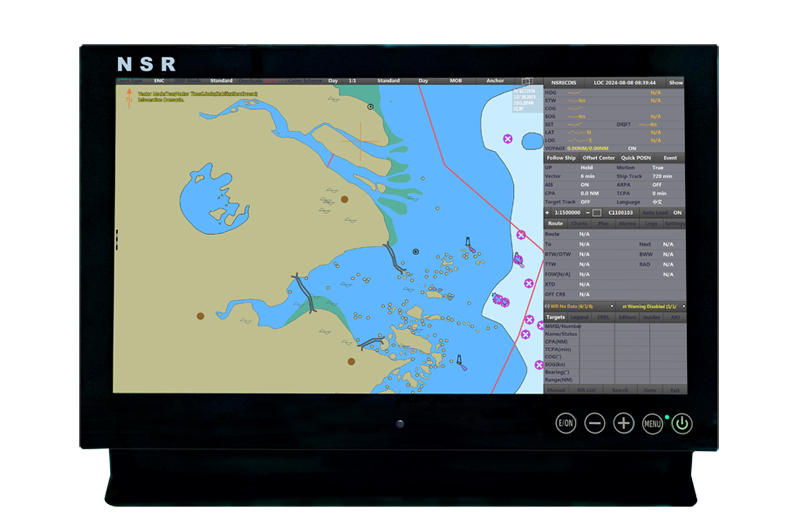Click the zoom in plus icon beside scale
The image size is (800, 532).
tap(547, 213)
